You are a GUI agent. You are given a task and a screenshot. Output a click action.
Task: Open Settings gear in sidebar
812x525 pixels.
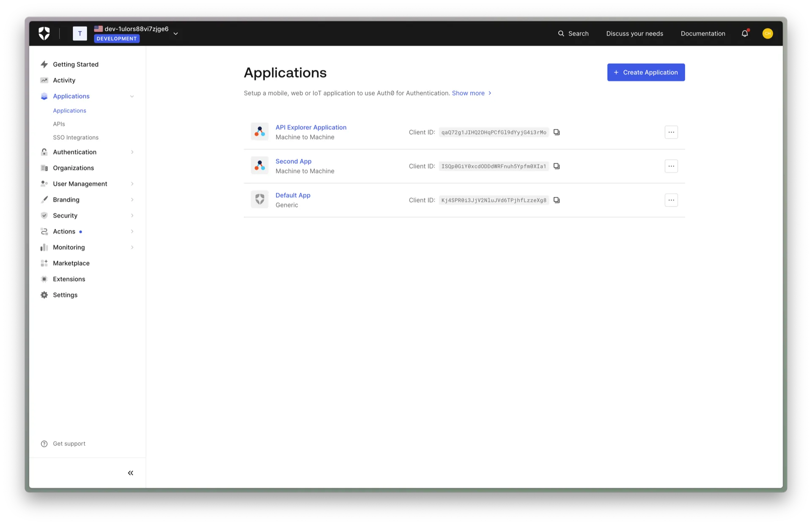tap(44, 295)
